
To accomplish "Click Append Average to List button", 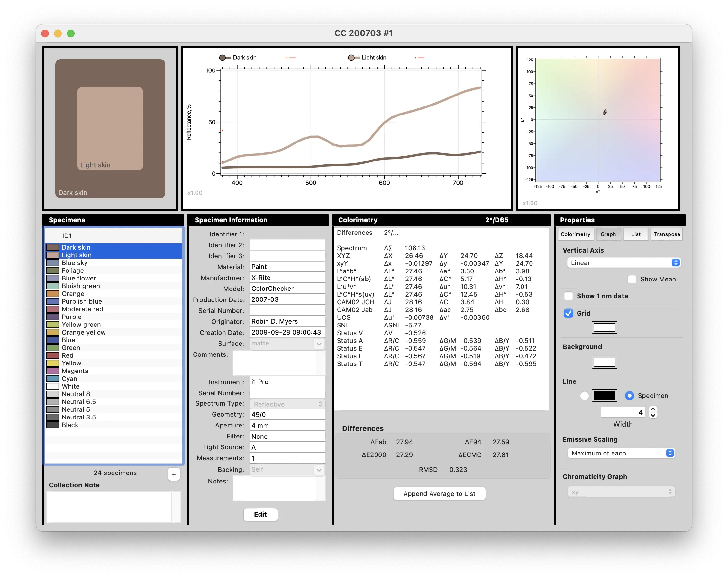I will click(439, 494).
